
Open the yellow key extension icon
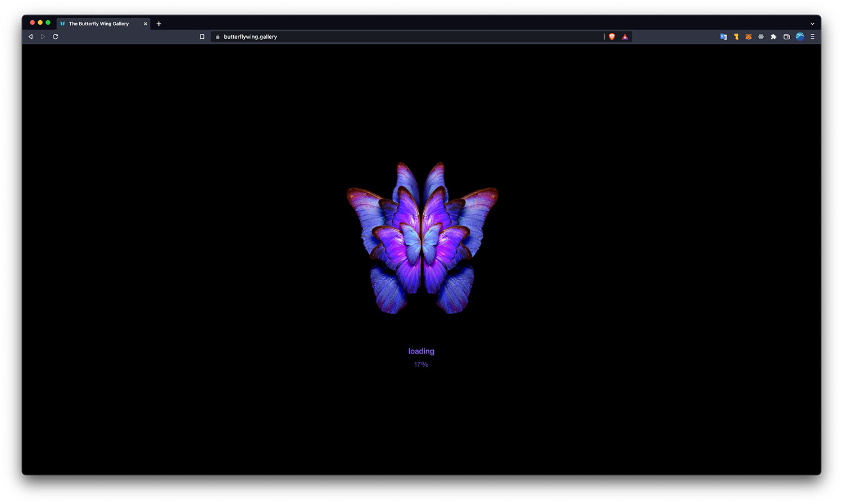[736, 37]
